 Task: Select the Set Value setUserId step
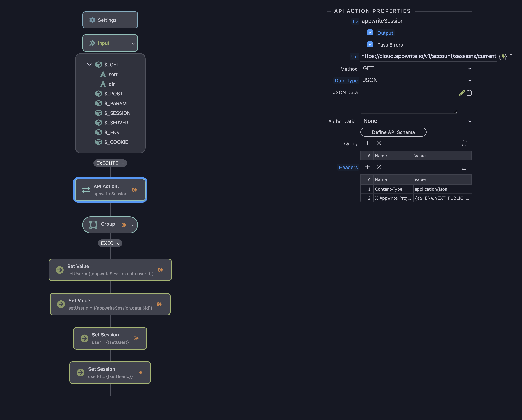[110, 304]
